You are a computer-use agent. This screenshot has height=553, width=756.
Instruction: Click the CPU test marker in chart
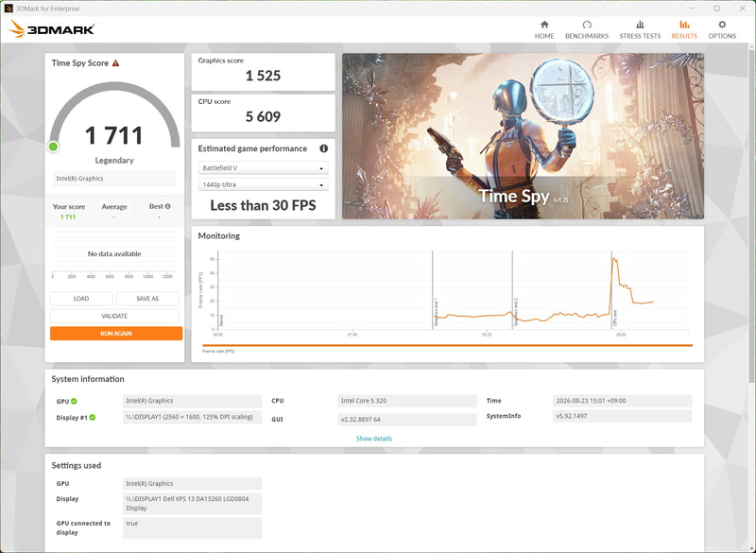pyautogui.click(x=615, y=318)
